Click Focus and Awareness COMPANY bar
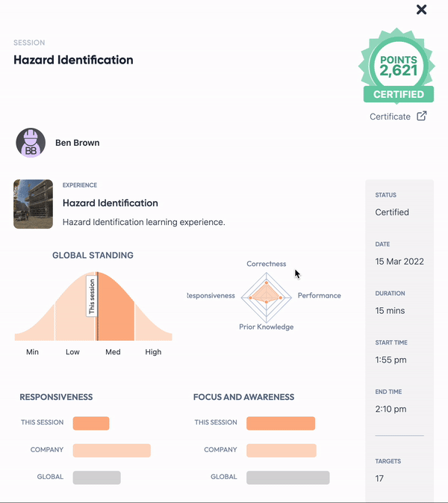This screenshot has height=503, width=448. tap(281, 451)
